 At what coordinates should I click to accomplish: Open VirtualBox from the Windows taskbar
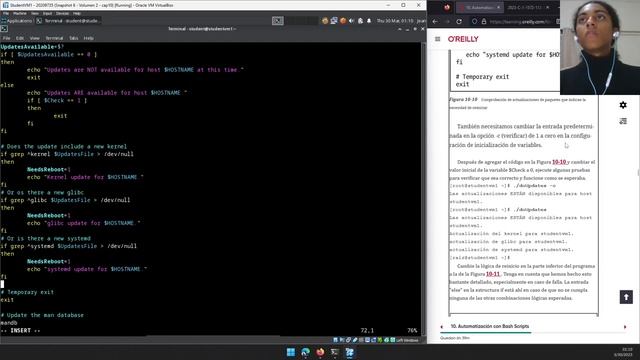[350, 352]
